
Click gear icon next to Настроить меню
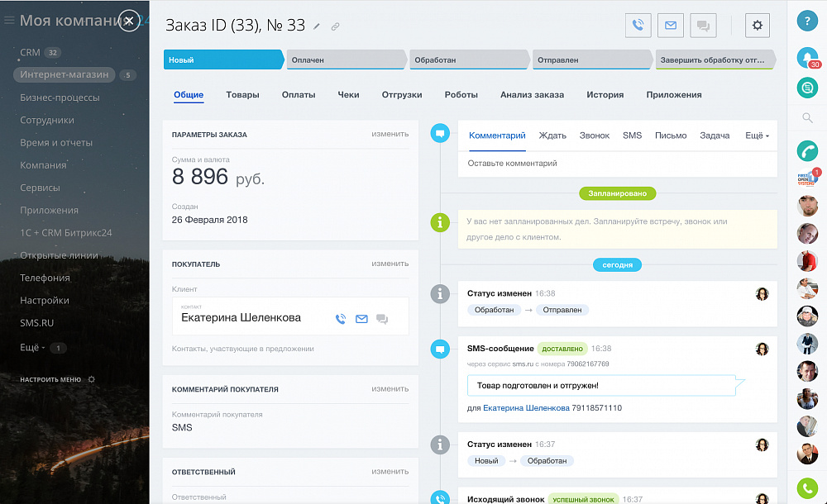coord(91,379)
